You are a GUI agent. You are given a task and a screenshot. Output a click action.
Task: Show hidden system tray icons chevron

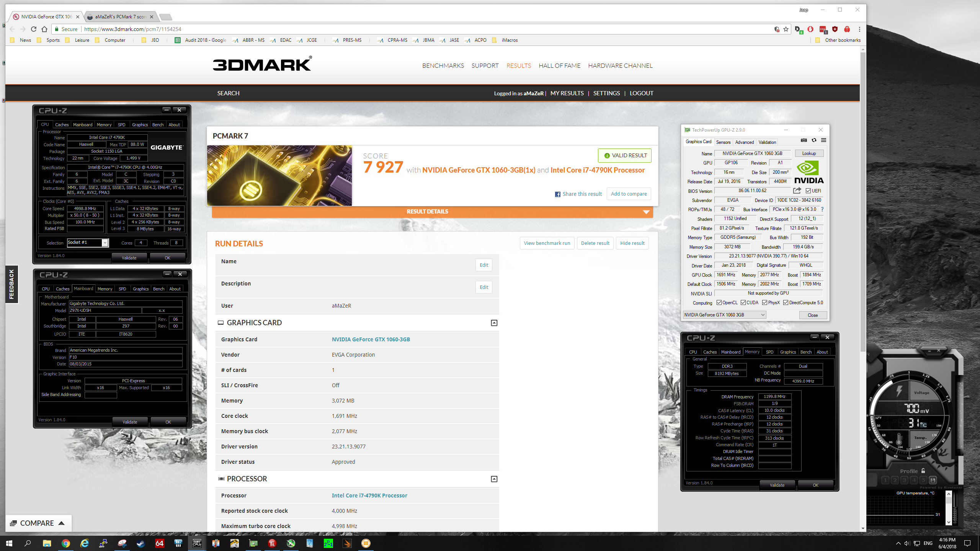point(898,543)
